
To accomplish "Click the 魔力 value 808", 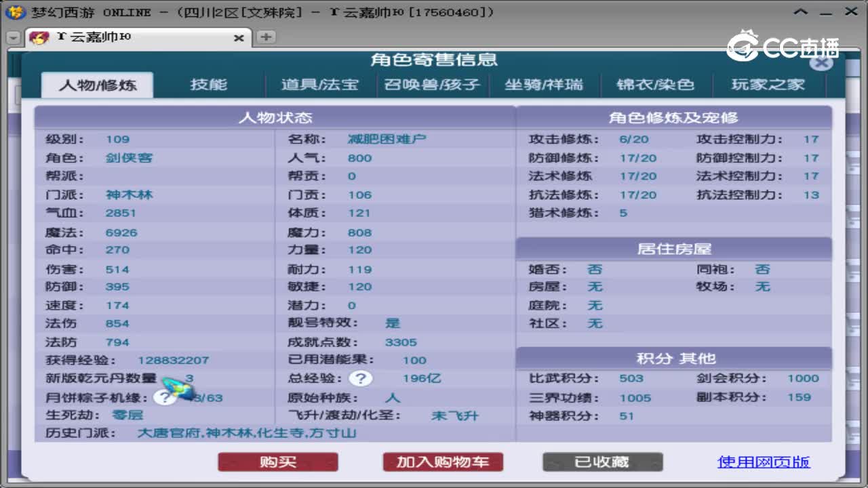I will coord(359,232).
